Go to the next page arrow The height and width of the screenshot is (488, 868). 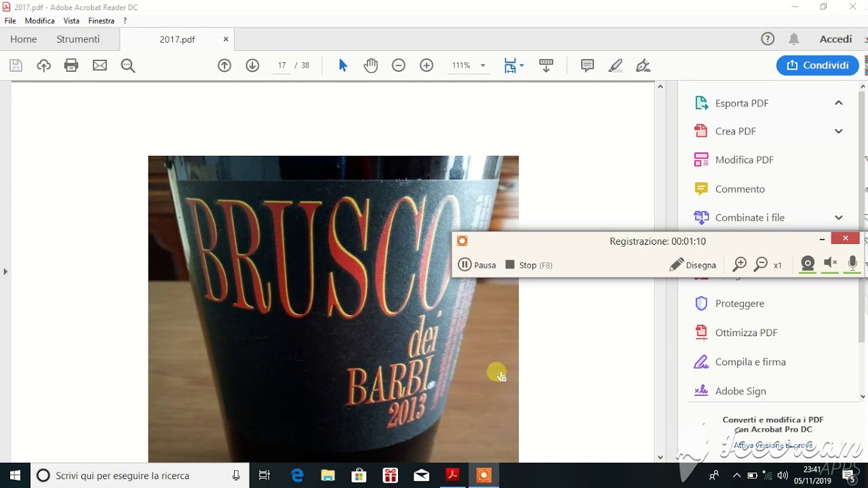pyautogui.click(x=252, y=66)
